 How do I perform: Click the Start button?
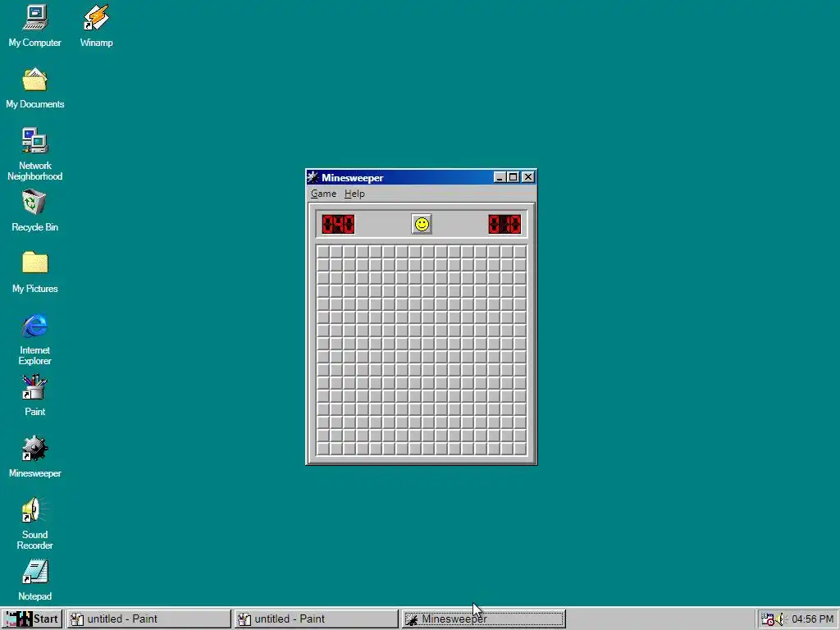point(32,619)
